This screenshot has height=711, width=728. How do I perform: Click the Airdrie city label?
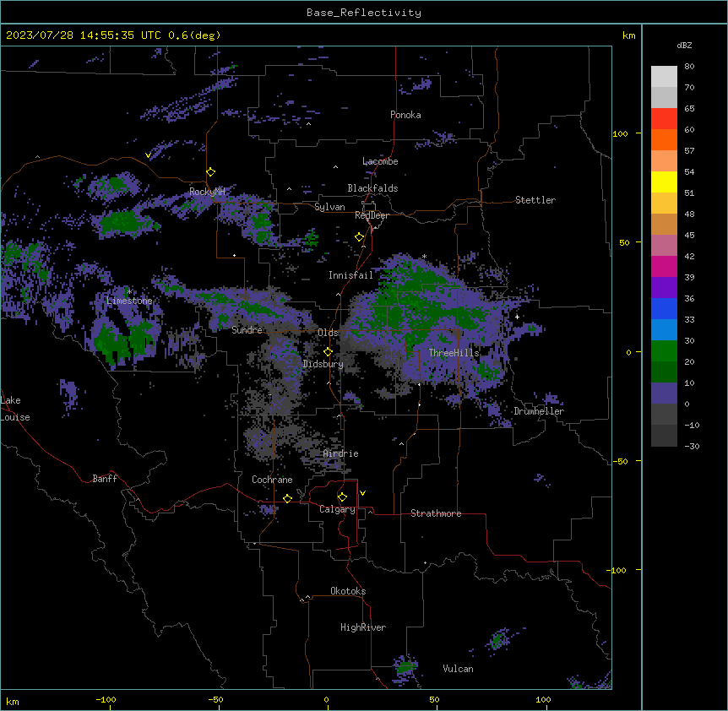[x=340, y=453]
